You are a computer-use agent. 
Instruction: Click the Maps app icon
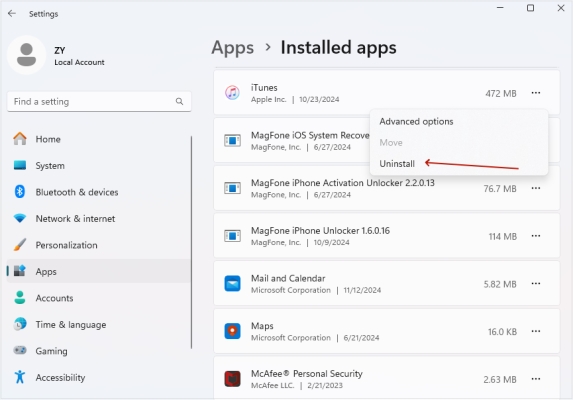tap(232, 331)
